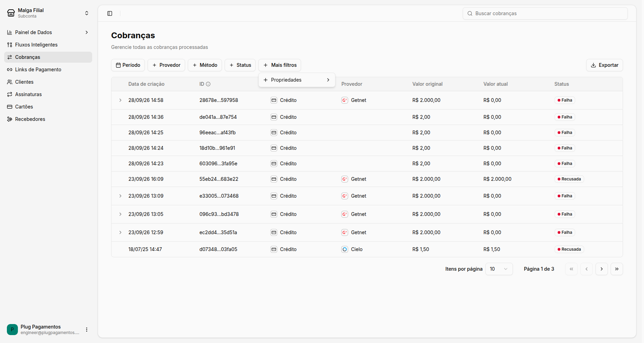Click charge ID 96eeac...af43fb
The height and width of the screenshot is (343, 644).
click(x=217, y=133)
